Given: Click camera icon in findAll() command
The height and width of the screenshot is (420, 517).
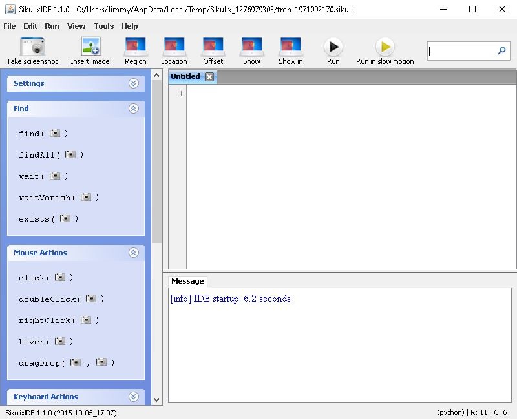Looking at the screenshot, I should tap(70, 154).
